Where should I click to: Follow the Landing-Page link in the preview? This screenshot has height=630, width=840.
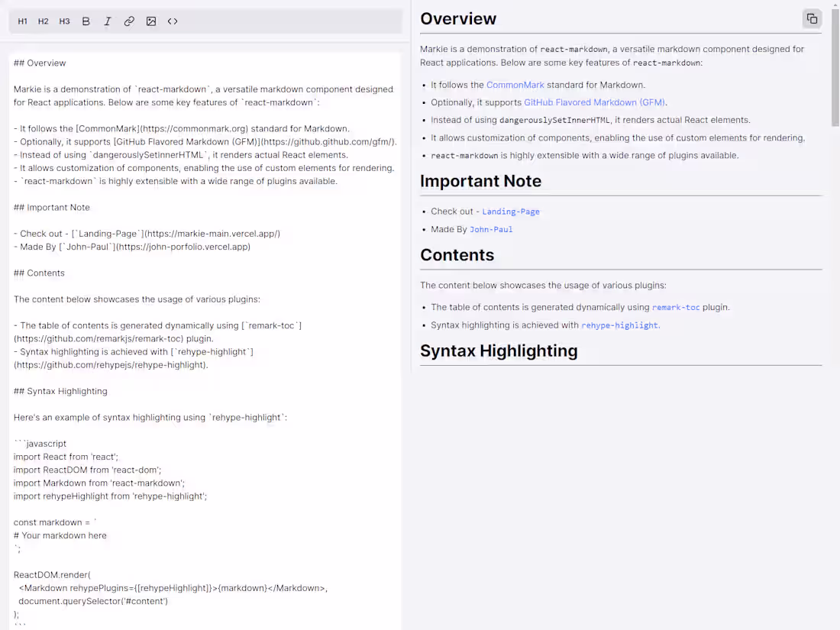tap(511, 212)
